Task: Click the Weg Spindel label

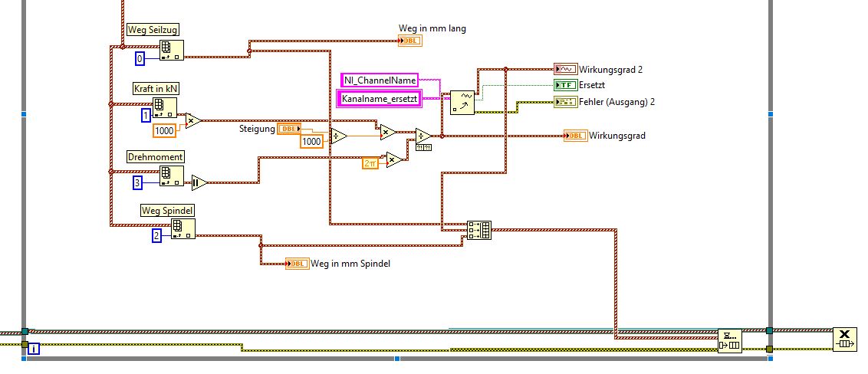Action: tap(168, 210)
